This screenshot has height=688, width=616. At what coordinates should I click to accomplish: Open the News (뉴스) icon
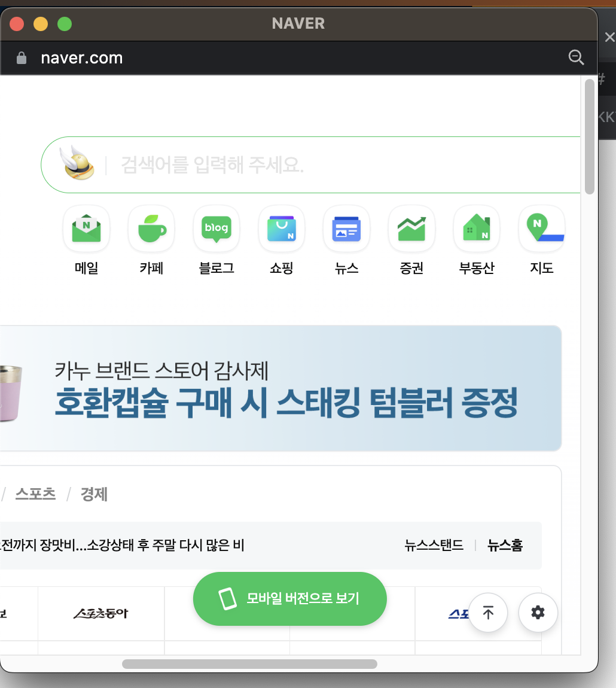click(347, 229)
